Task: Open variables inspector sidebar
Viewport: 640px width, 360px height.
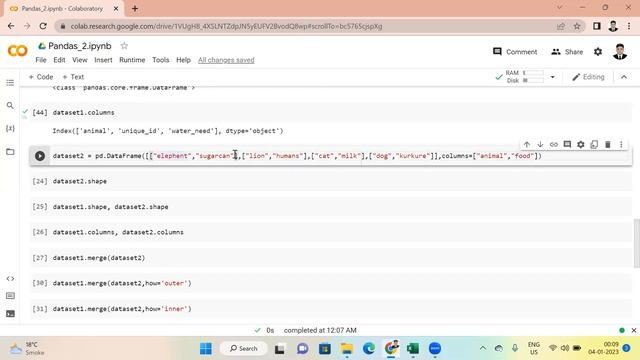Action: (x=10, y=129)
